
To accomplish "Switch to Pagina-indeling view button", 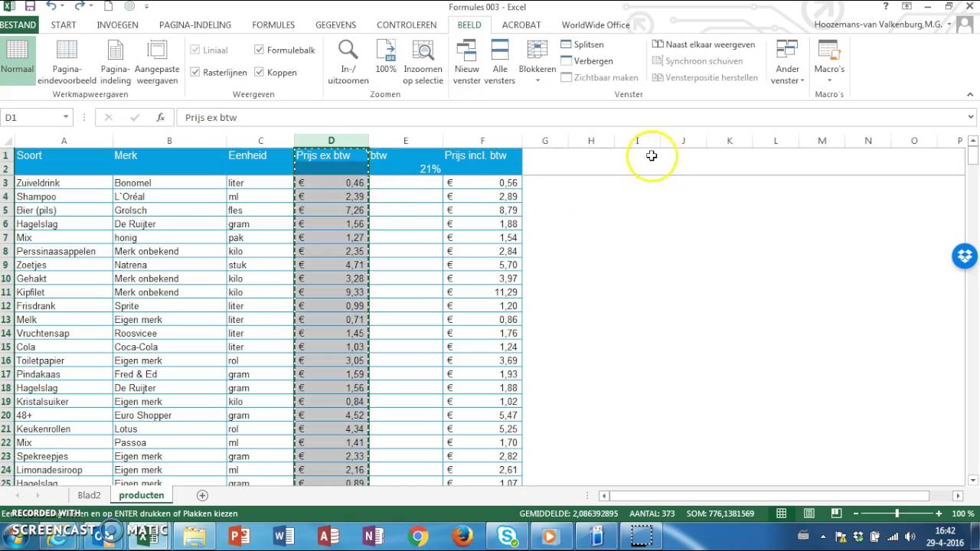I will (116, 61).
